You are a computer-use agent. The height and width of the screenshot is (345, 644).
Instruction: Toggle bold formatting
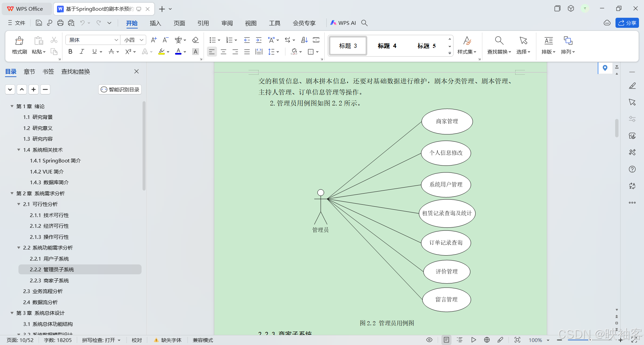click(x=70, y=52)
